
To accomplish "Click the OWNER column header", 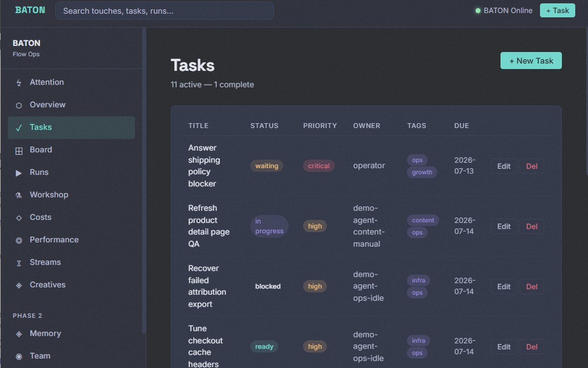I will (367, 126).
